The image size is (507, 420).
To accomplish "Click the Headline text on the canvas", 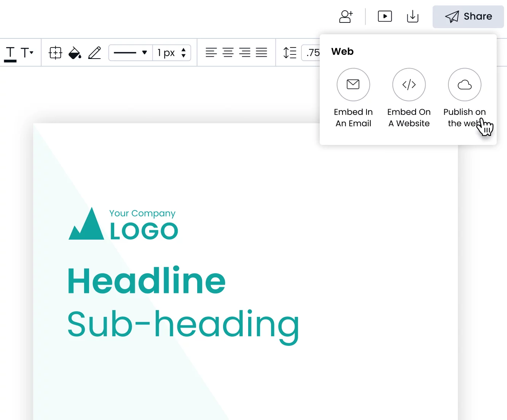I will 146,281.
